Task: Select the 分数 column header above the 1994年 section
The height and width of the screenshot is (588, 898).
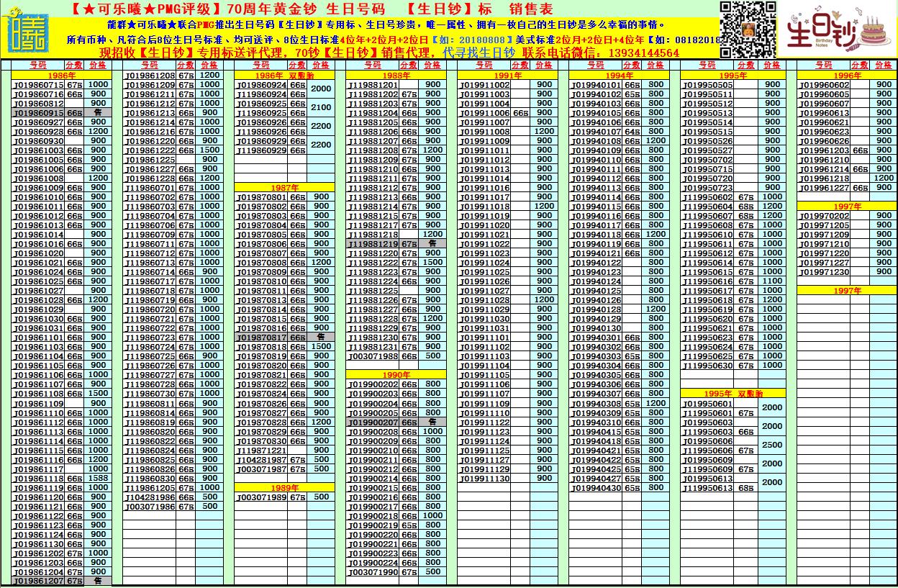Action: tap(632, 65)
